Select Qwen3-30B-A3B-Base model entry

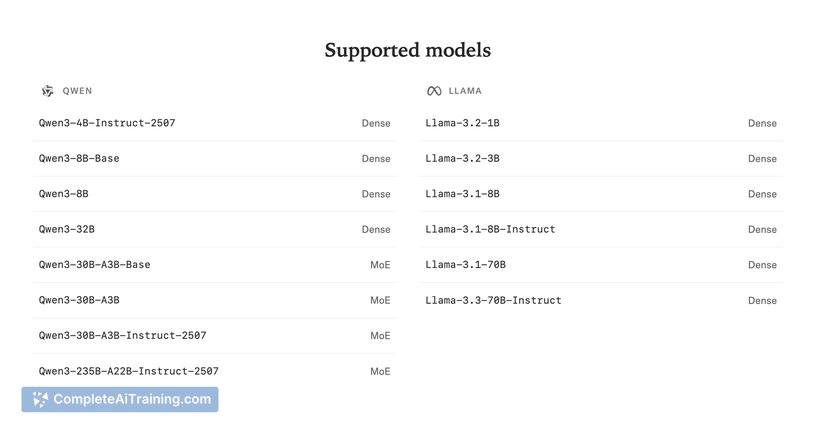pos(94,265)
